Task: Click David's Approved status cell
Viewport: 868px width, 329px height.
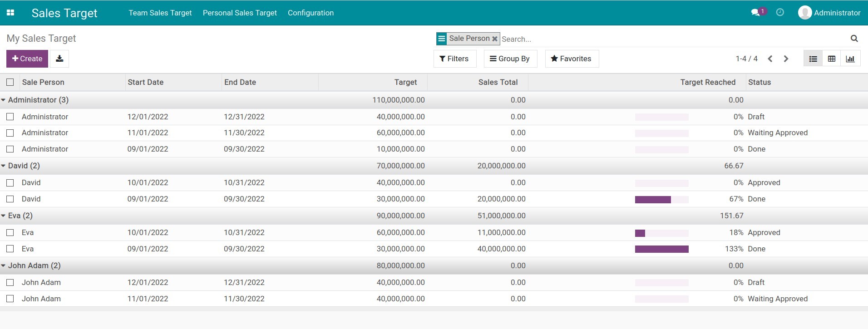Action: pos(764,183)
